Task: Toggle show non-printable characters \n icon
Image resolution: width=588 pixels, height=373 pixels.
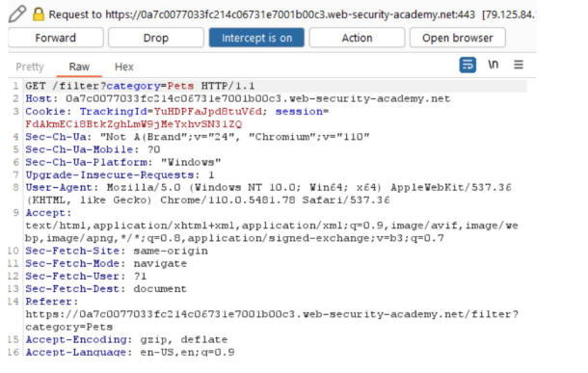Action: (494, 65)
